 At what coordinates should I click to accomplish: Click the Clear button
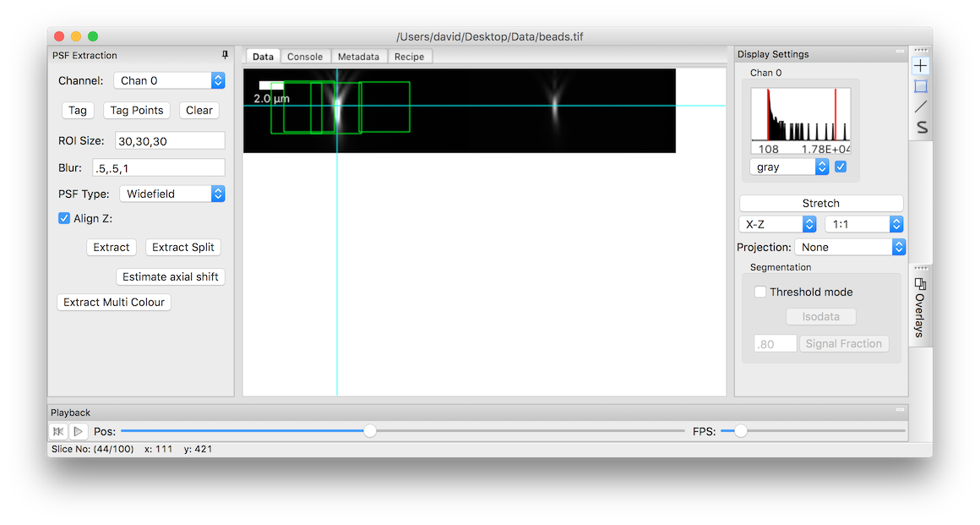tap(199, 110)
